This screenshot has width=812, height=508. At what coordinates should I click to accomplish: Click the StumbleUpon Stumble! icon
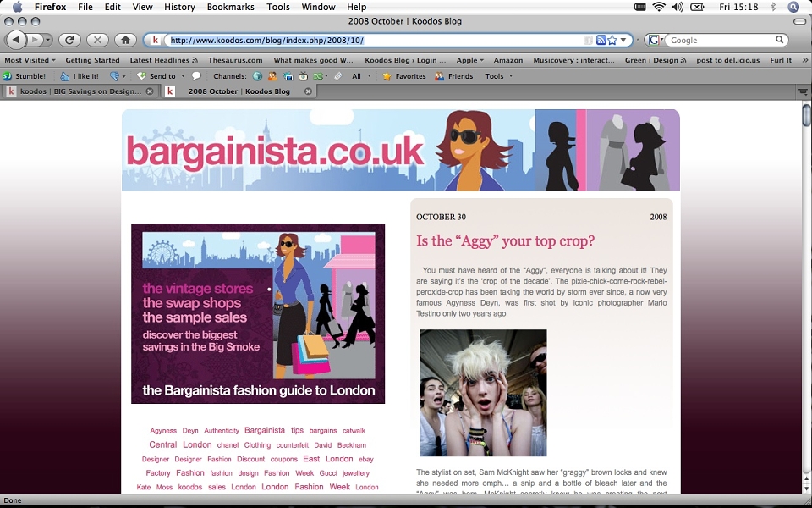(x=8, y=76)
